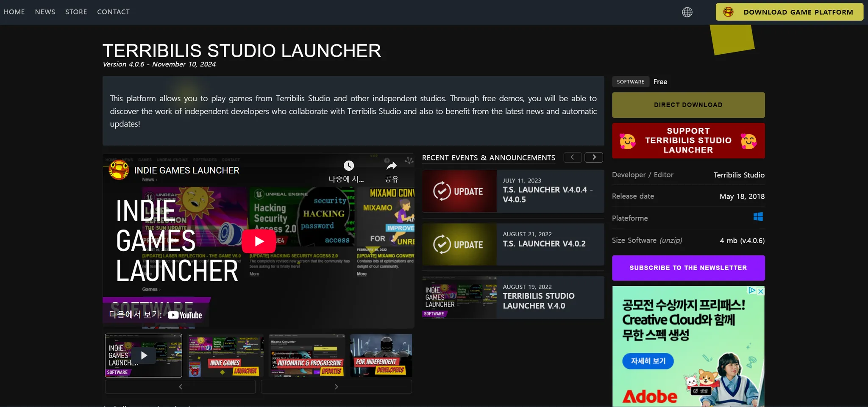Select the For Independent Developers thumbnail
Image resolution: width=868 pixels, height=407 pixels.
[x=381, y=355]
